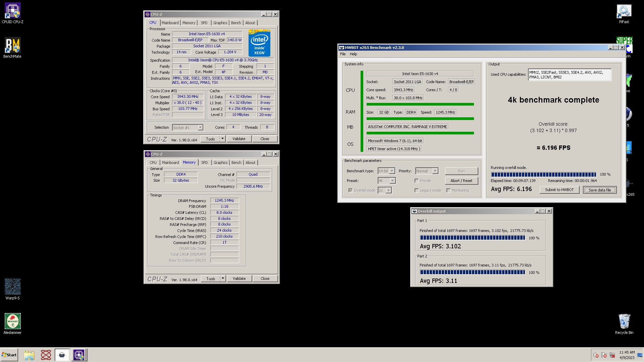Open the CPUID CPU-Z desktop shortcut
644x362 pixels.
click(12, 13)
